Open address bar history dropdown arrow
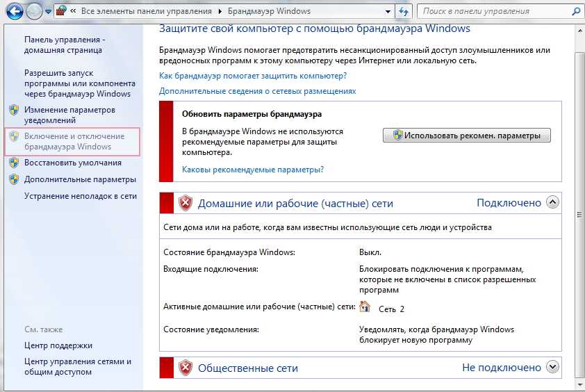Viewport: 585px width, 392px height. tap(388, 12)
